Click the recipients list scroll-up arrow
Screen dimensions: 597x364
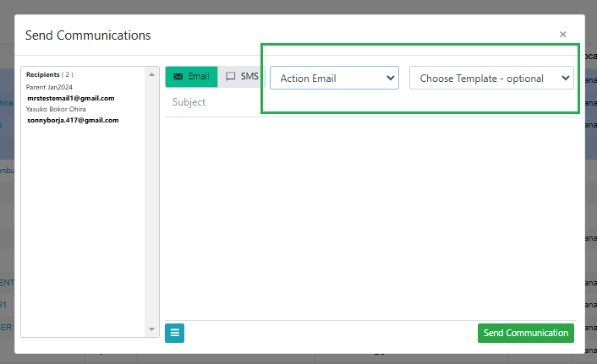click(152, 74)
